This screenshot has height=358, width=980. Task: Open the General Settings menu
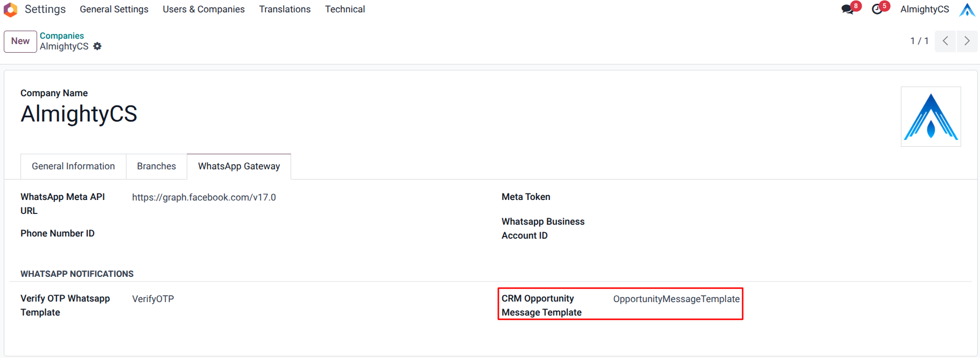point(114,9)
